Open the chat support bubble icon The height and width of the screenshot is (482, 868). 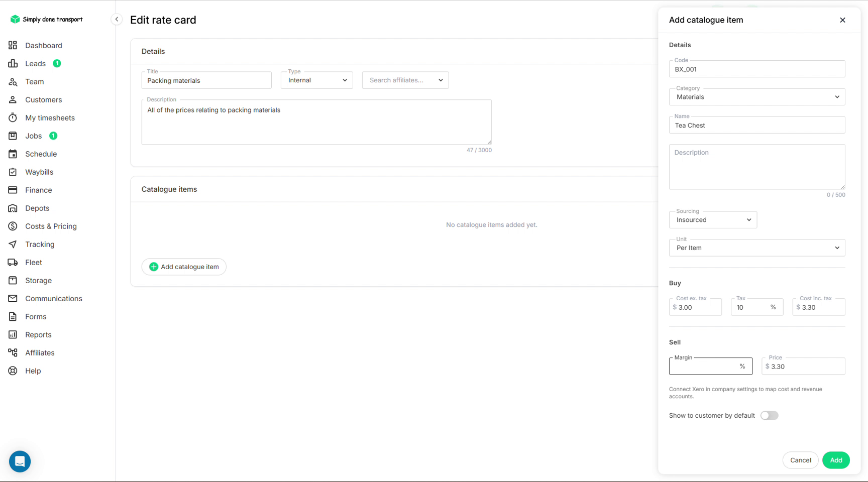[x=20, y=461]
